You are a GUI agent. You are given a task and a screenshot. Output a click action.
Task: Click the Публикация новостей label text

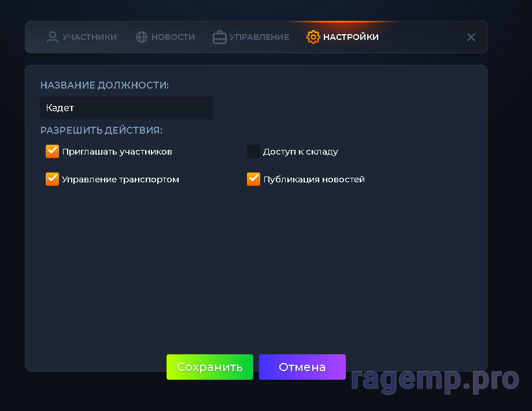pos(314,179)
